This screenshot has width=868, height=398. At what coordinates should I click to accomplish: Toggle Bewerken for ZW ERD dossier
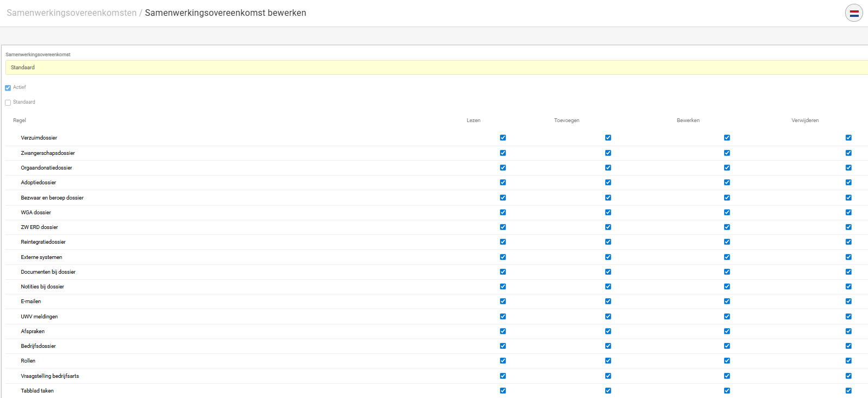click(x=727, y=227)
